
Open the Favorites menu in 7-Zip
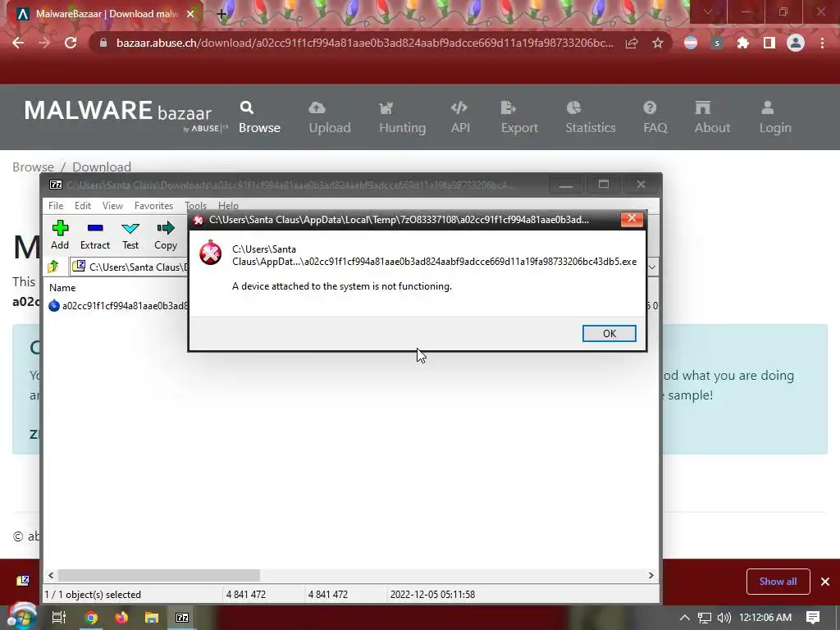point(153,206)
